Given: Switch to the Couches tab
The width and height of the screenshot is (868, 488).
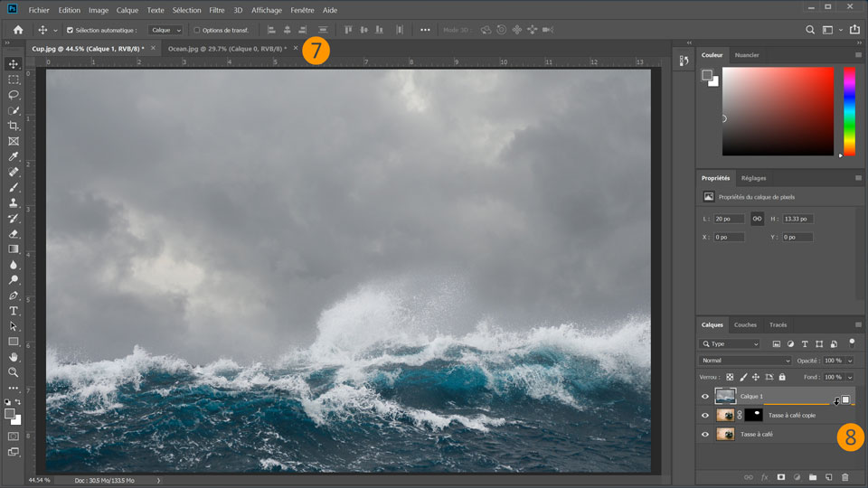Looking at the screenshot, I should click(x=745, y=324).
